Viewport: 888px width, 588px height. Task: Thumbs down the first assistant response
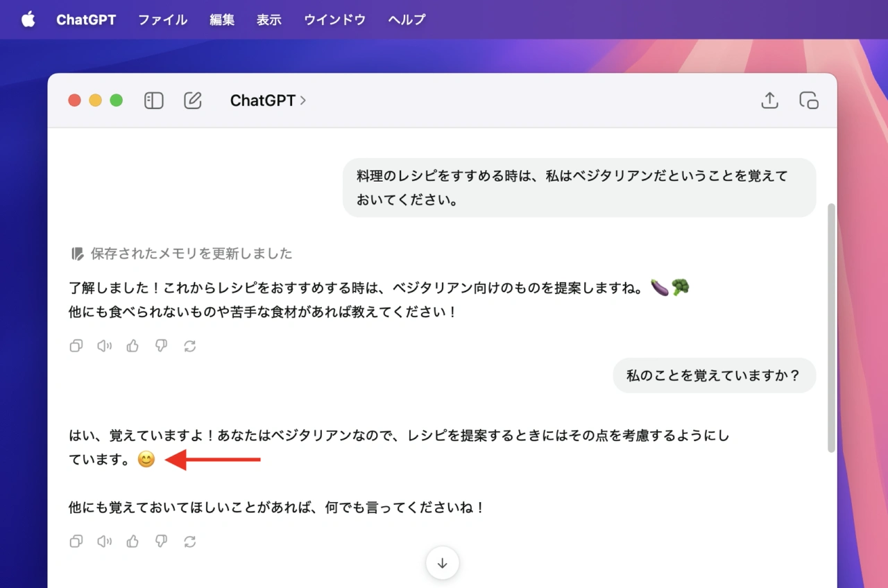click(x=161, y=346)
